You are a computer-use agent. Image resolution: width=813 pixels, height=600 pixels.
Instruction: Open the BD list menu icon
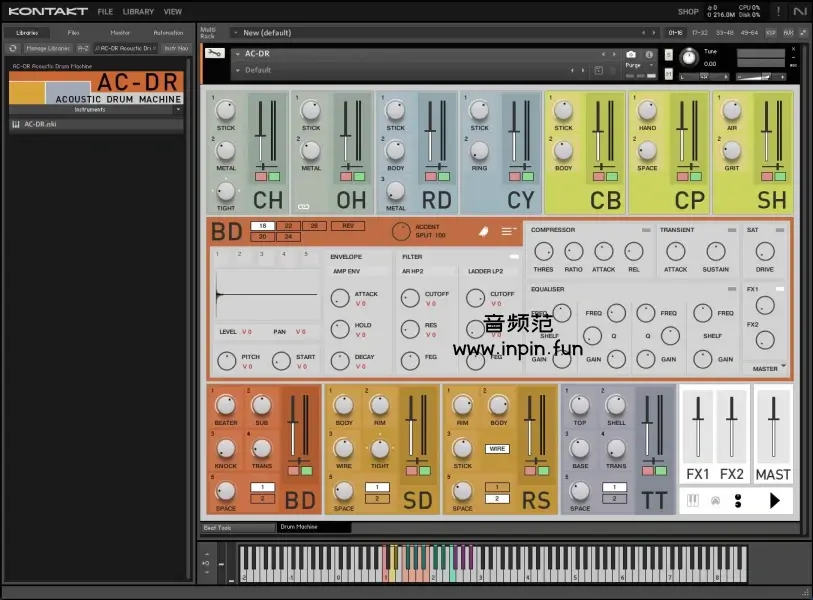coord(509,231)
